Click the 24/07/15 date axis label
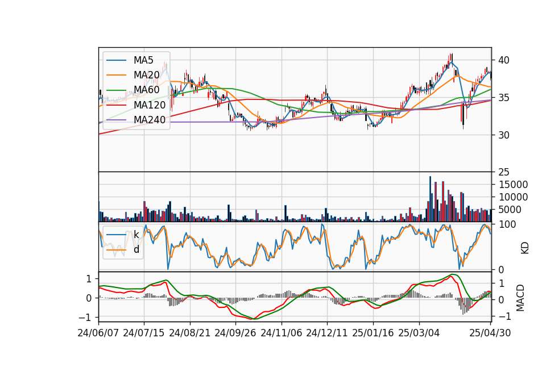546x392 pixels. click(x=144, y=333)
